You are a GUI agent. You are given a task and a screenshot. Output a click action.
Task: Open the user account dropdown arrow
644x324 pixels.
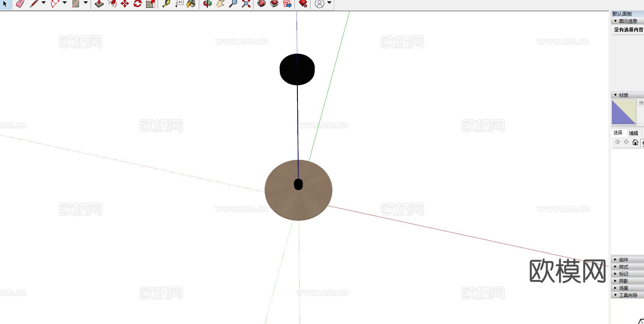click(329, 3)
